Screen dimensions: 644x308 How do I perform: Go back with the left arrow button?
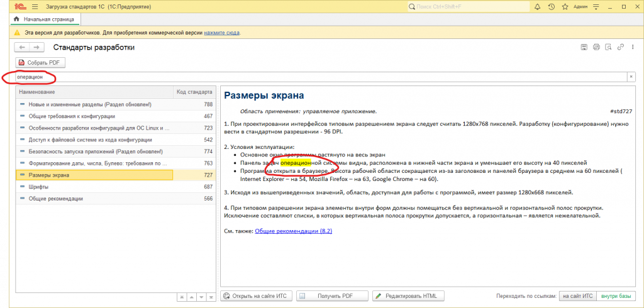[x=22, y=48]
